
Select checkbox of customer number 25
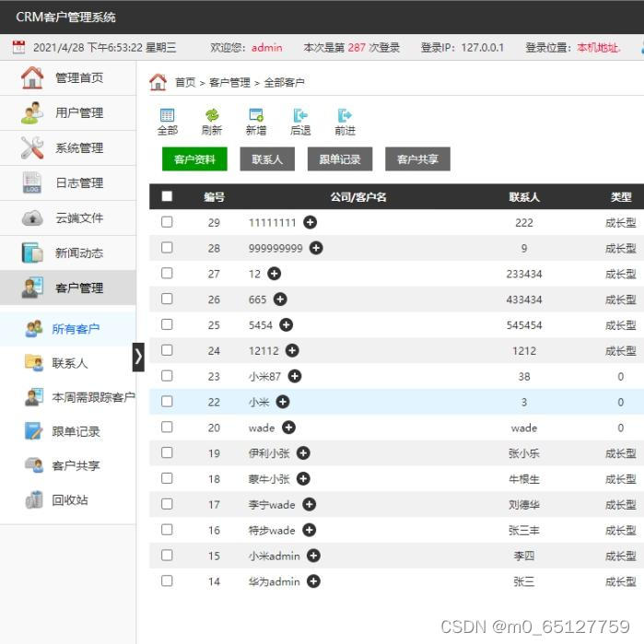click(x=167, y=325)
